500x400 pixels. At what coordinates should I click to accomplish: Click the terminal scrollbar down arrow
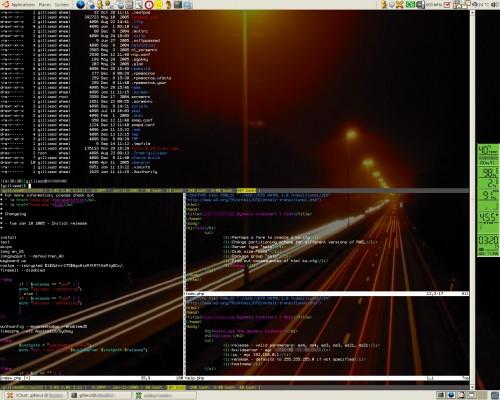click(x=472, y=387)
